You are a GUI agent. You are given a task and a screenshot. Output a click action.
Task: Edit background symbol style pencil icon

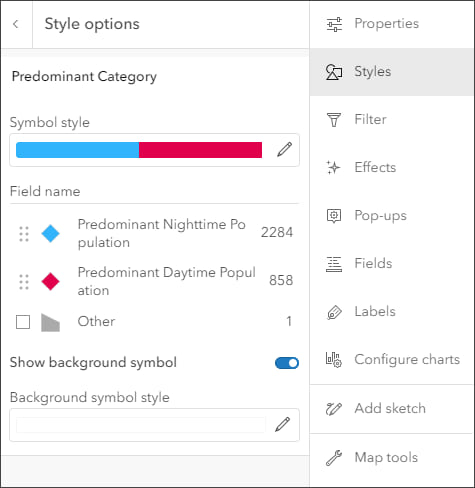pyautogui.click(x=283, y=424)
